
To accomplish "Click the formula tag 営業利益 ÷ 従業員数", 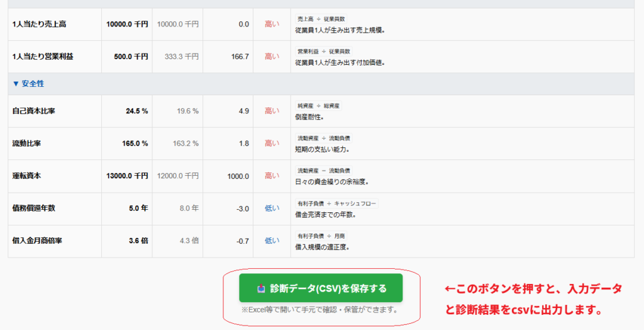I will click(x=324, y=52).
